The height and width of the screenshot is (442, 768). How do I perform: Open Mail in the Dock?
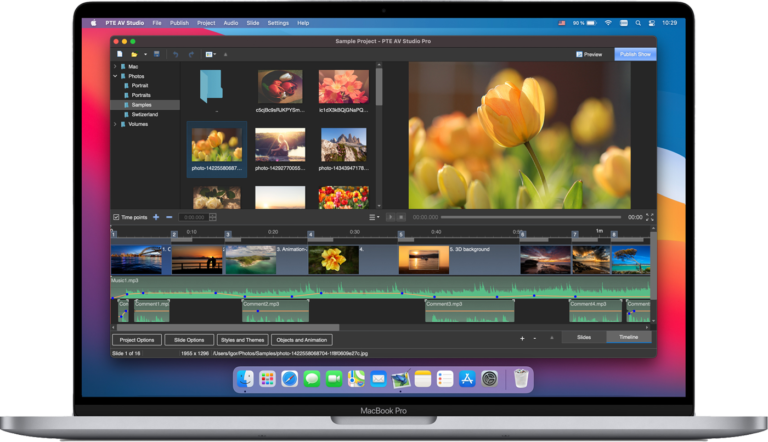(x=379, y=379)
